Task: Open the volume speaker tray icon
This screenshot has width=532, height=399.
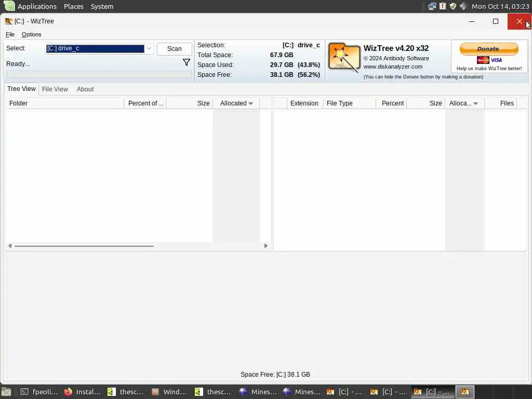Action: tap(463, 6)
